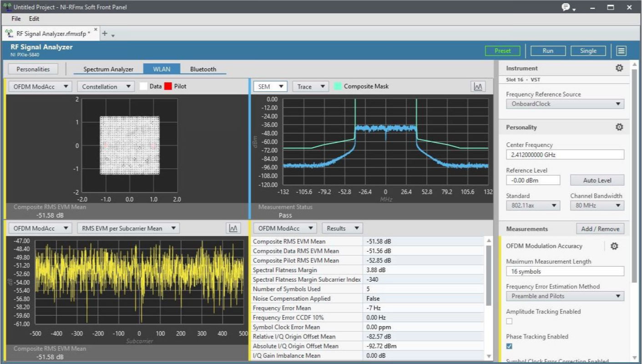Screen dimensions: 642x364
Task: Click the graph icon in the SEM panel
Action: coord(478,86)
